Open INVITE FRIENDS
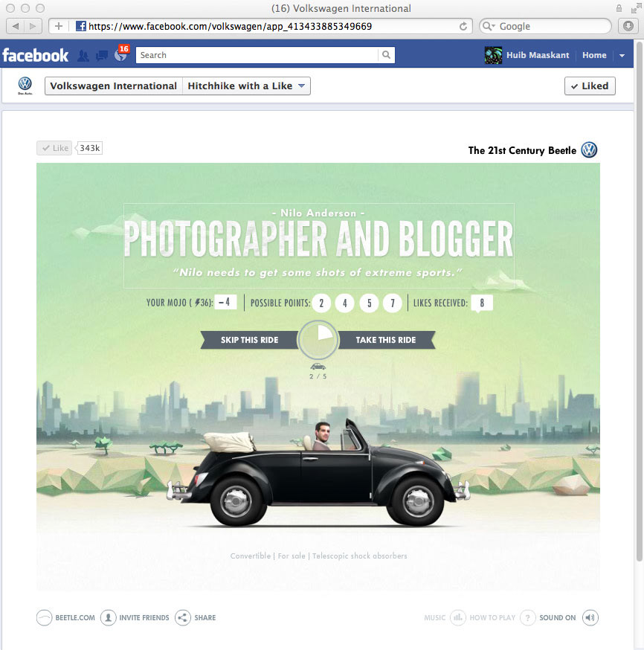Viewport: 644px width, 650px height. tap(144, 618)
